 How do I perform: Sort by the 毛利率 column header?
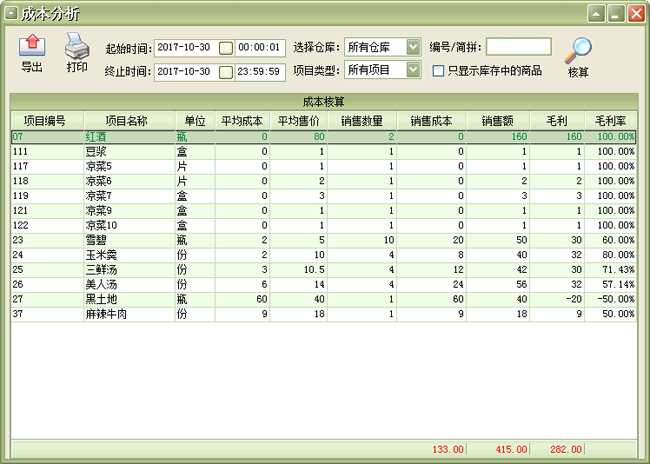point(610,121)
